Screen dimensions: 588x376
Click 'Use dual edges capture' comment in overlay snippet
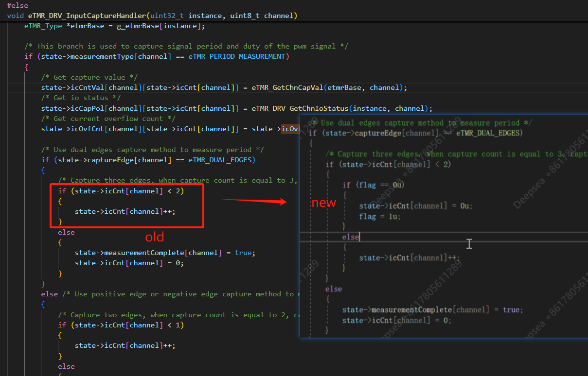tap(420, 123)
